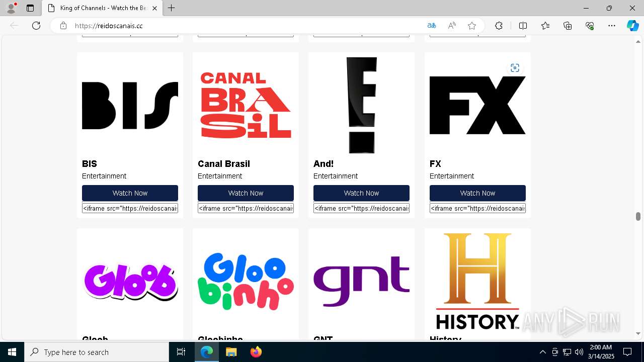Refresh the current page

point(36,26)
